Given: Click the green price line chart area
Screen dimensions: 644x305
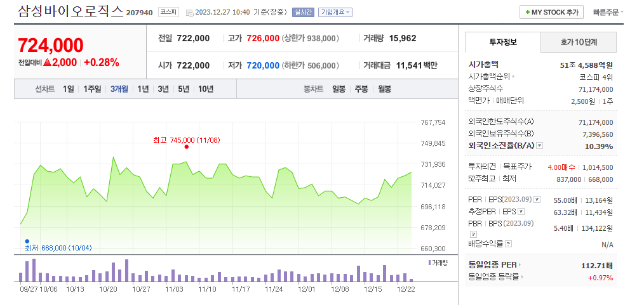Looking at the screenshot, I should click(x=216, y=205).
